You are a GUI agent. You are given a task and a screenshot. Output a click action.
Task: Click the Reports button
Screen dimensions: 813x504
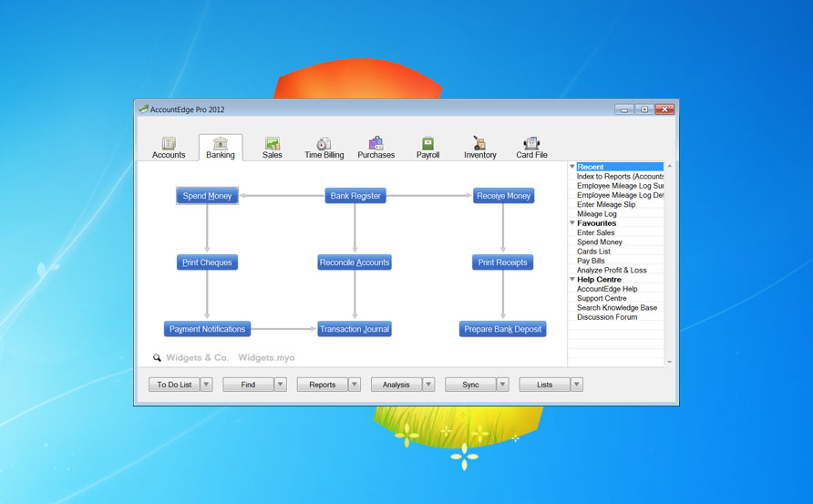(x=322, y=385)
